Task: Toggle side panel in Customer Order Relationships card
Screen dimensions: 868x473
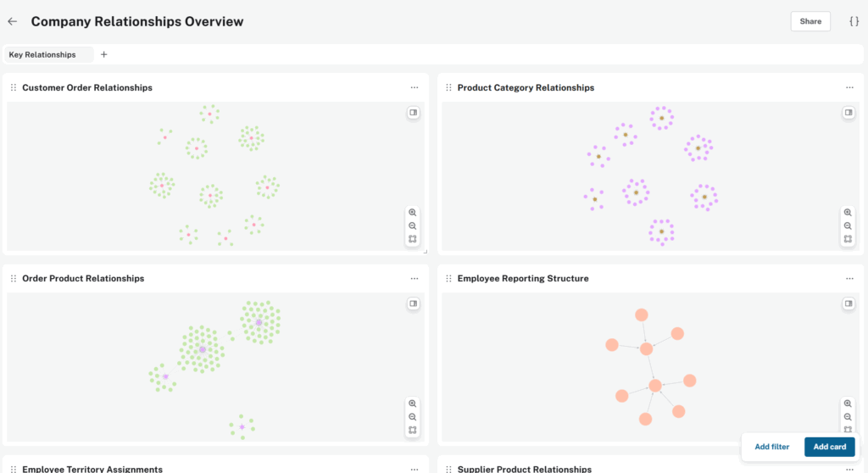Action: click(x=413, y=113)
